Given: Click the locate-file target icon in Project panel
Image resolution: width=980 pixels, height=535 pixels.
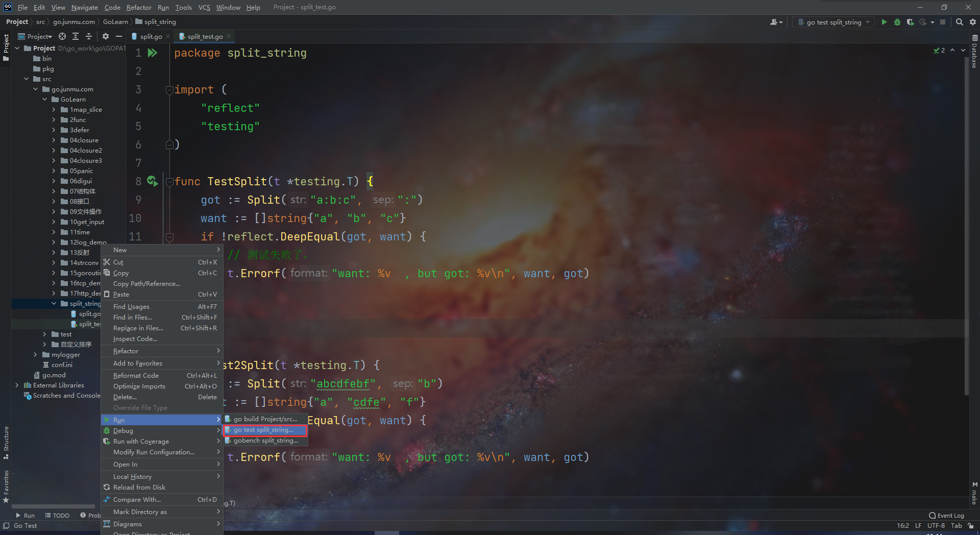Looking at the screenshot, I should (x=62, y=36).
